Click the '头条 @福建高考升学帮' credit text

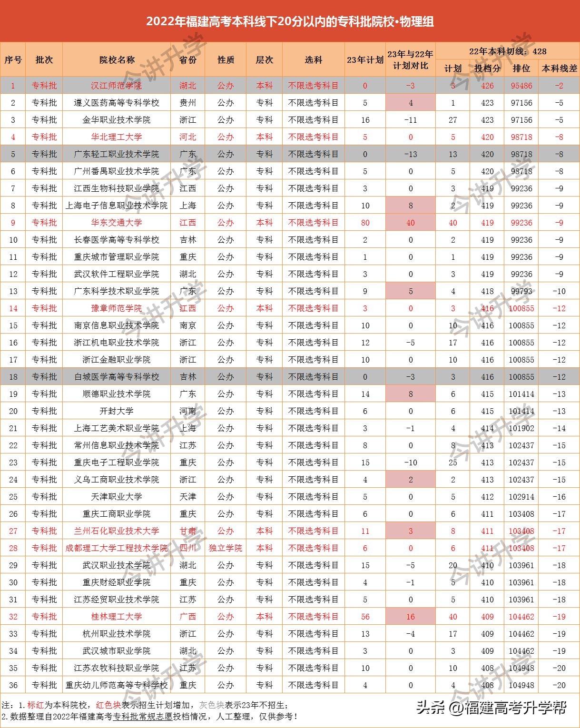[x=492, y=708]
